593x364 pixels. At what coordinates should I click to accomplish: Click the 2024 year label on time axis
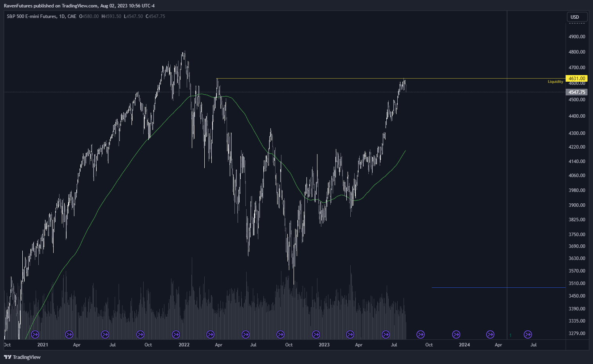[x=465, y=345]
